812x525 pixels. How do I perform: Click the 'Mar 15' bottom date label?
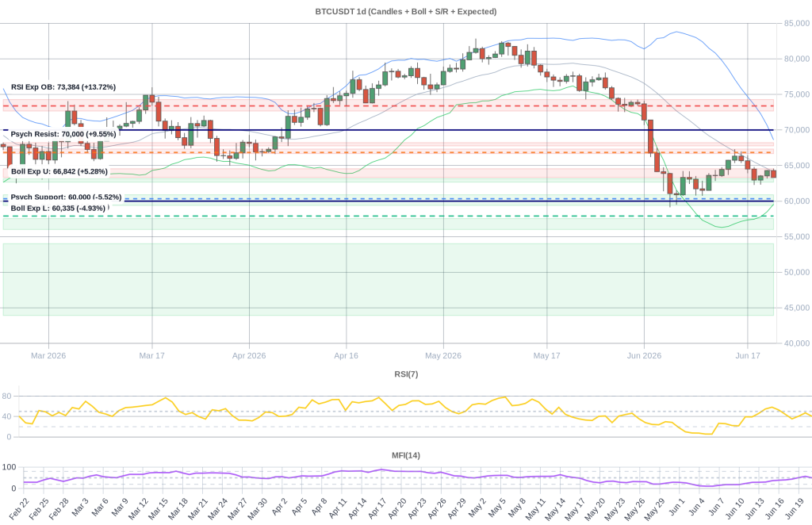click(156, 509)
